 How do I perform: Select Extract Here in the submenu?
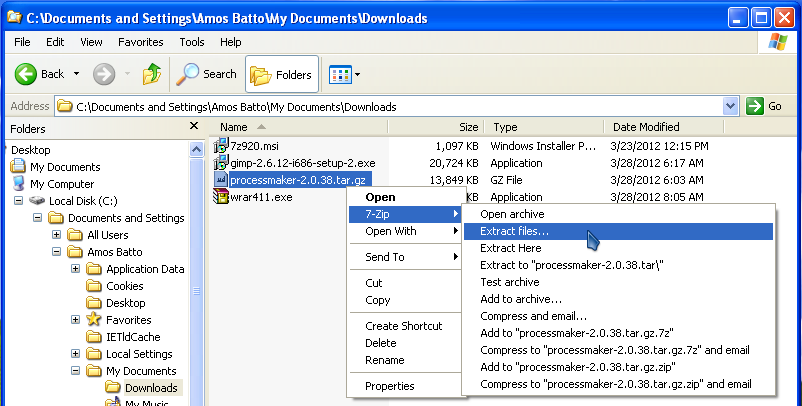click(511, 248)
